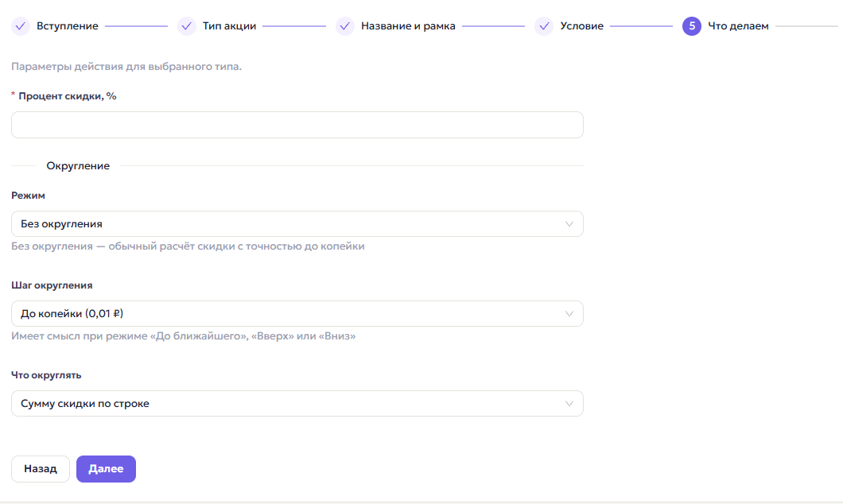The height and width of the screenshot is (504, 843).
Task: Click the Название и рамка checkmark icon
Action: [344, 25]
